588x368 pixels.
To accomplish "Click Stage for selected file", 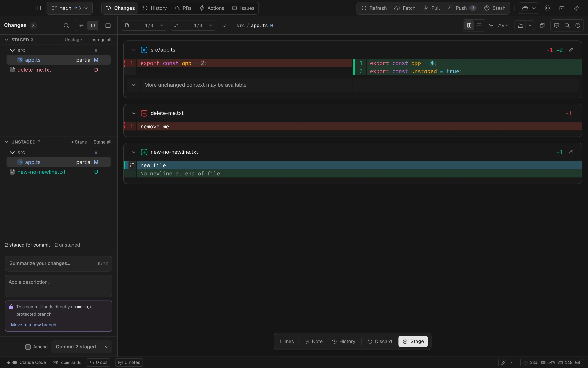I will tap(79, 142).
